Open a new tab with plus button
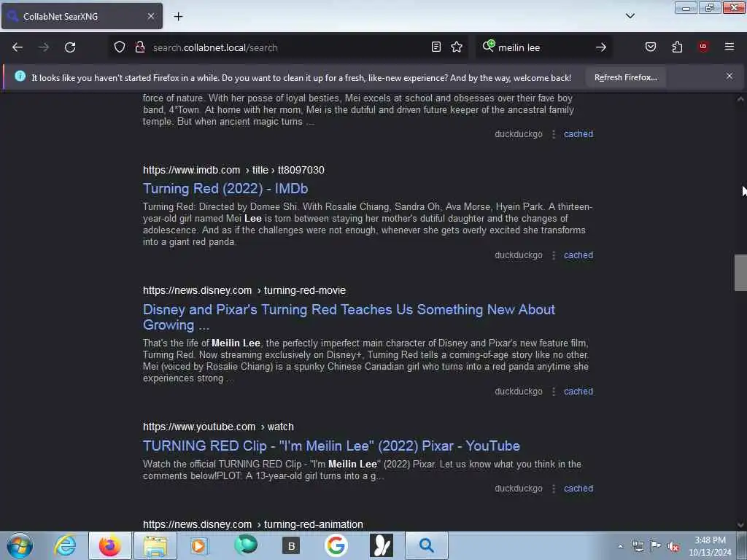747x560 pixels. 178,16
